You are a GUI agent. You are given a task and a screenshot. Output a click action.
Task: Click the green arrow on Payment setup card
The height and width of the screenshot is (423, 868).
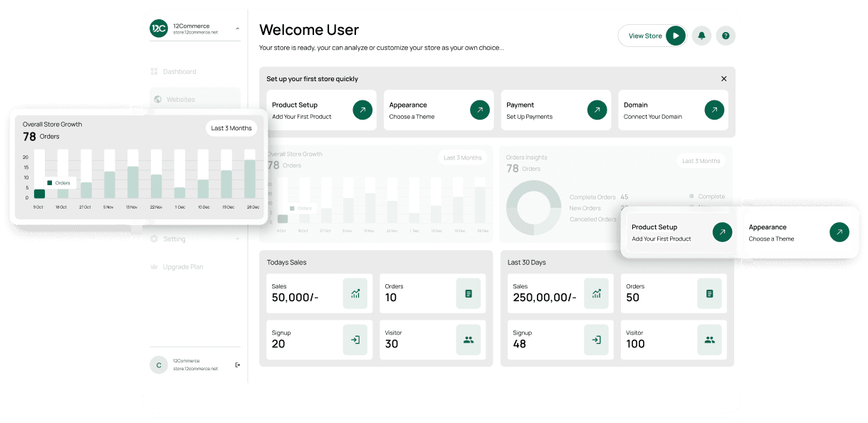click(597, 110)
